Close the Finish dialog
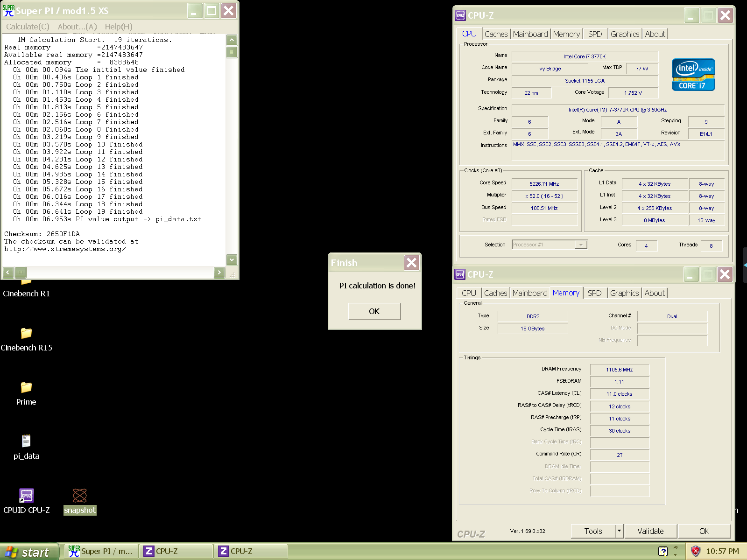 [x=411, y=263]
